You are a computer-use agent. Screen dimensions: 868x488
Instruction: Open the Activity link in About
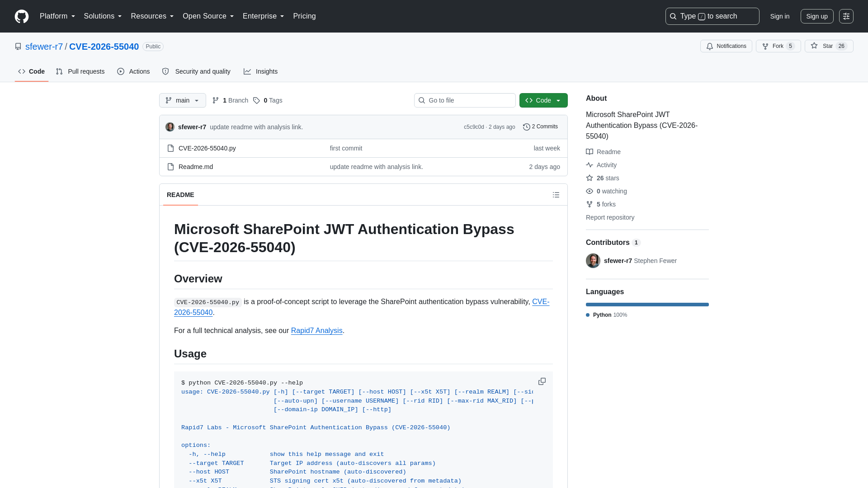coord(601,165)
